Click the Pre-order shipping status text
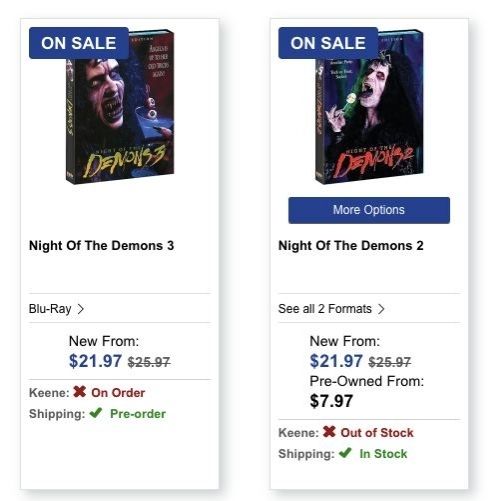The image size is (490, 501). (x=138, y=414)
